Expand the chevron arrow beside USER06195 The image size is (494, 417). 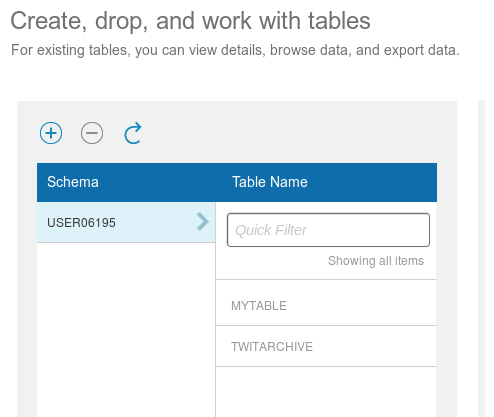pos(203,222)
